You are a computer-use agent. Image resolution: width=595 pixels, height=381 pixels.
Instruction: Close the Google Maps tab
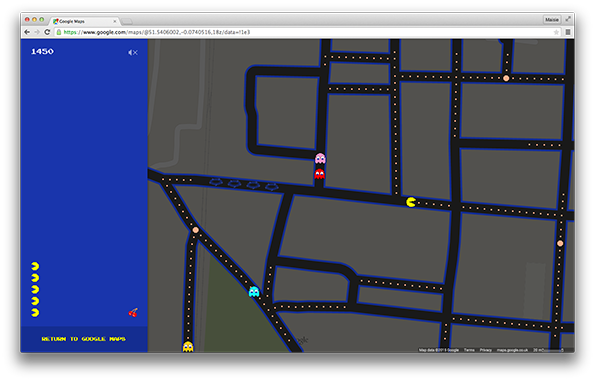(x=115, y=21)
